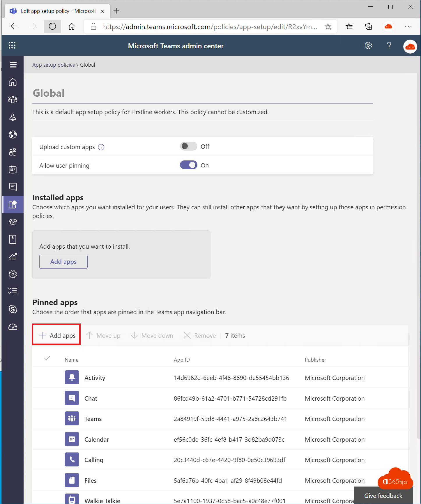The width and height of the screenshot is (421, 504).
Task: Open the Planning checklist icon in sidebar
Action: [13, 292]
